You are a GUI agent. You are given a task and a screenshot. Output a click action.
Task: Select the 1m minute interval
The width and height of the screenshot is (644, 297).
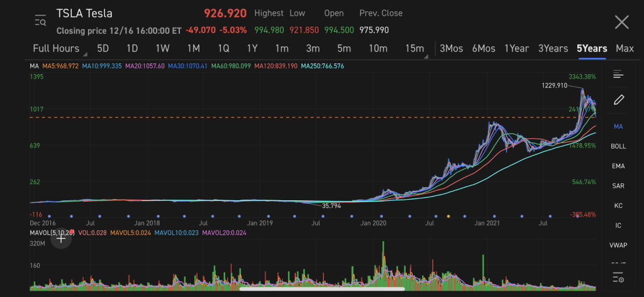coord(282,48)
